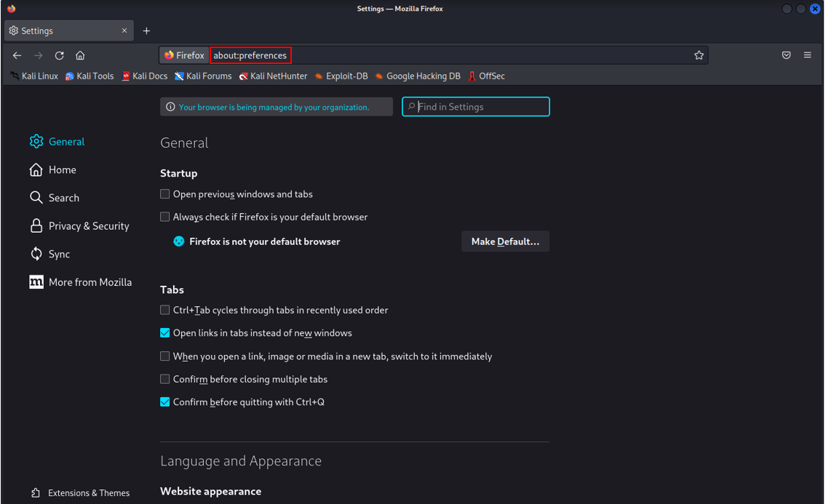Enable Open previous windows and tabs

(165, 193)
